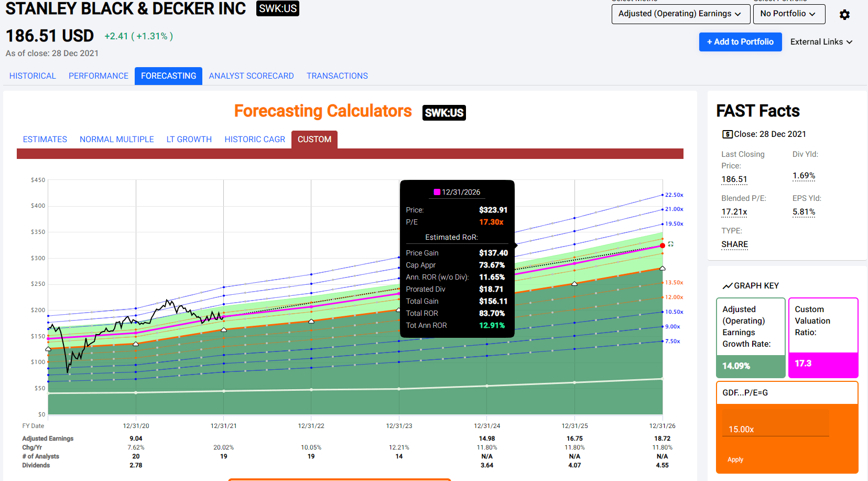868x481 pixels.
Task: Open the Adjusted (Operating) Earnings metric dropdown
Action: [x=680, y=14]
